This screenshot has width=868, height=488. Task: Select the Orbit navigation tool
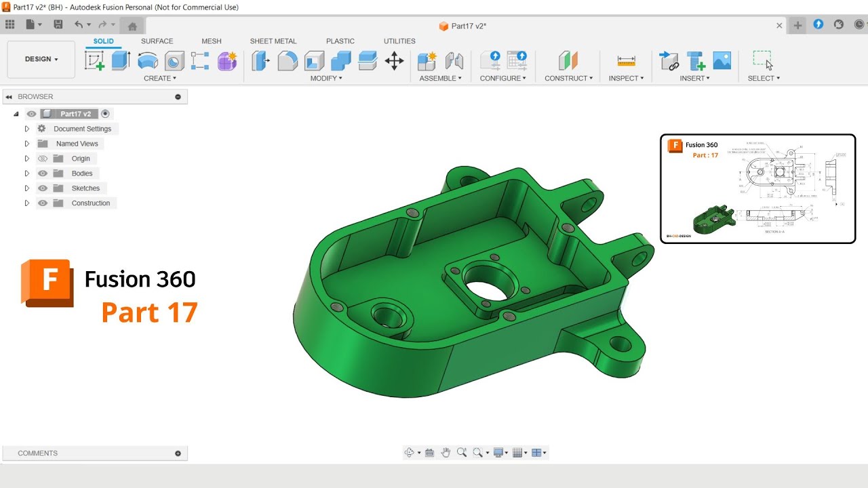[x=410, y=453]
